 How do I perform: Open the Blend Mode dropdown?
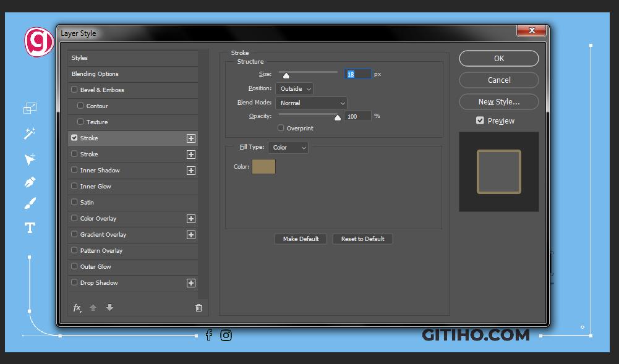(311, 103)
